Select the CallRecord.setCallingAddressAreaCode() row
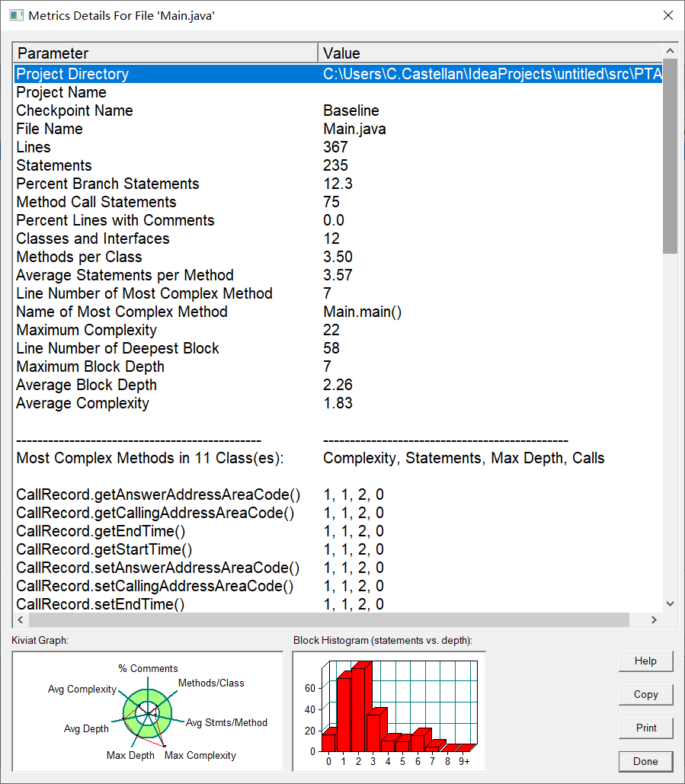Screen dimensions: 685x784 [x=338, y=586]
